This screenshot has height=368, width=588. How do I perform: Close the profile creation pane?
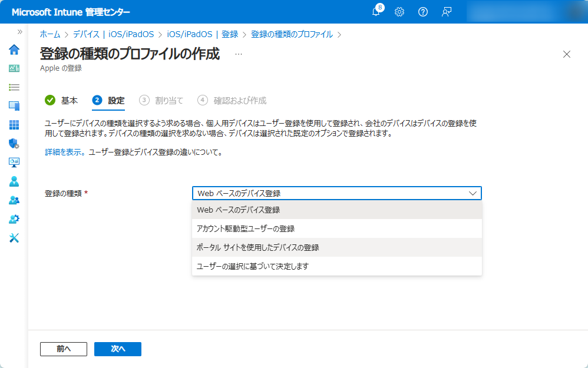click(x=567, y=54)
